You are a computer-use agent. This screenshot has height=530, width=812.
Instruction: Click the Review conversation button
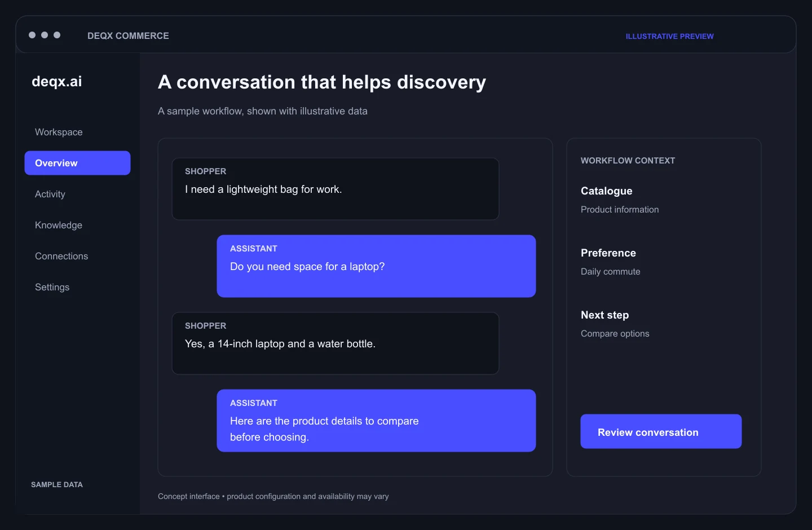(x=661, y=431)
